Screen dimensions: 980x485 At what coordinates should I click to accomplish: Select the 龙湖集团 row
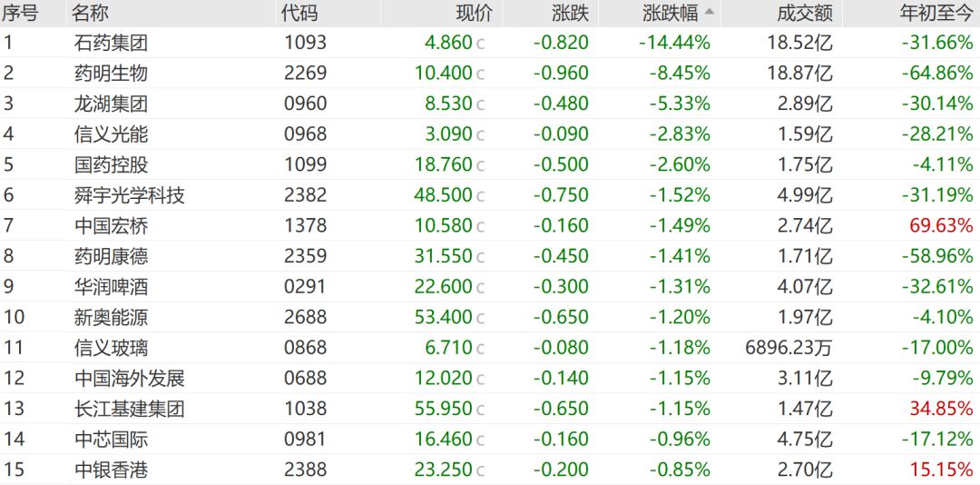(x=490, y=104)
